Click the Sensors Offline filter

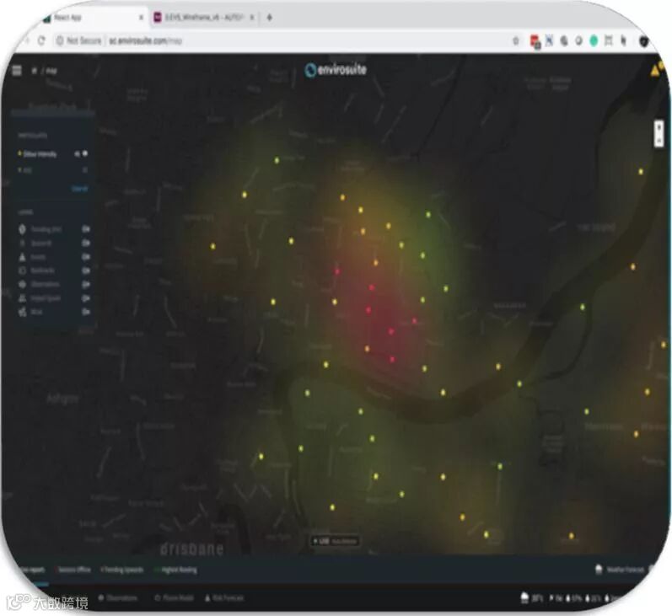click(73, 570)
